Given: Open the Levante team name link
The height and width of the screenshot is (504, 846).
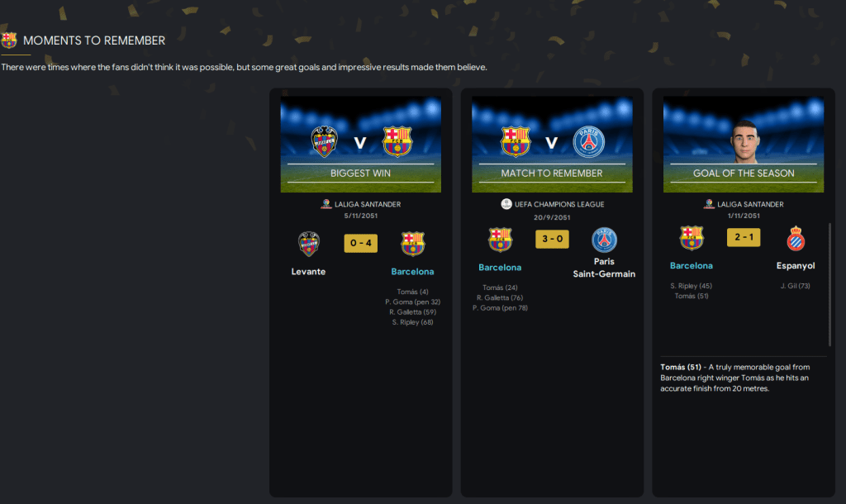Looking at the screenshot, I should [x=309, y=272].
